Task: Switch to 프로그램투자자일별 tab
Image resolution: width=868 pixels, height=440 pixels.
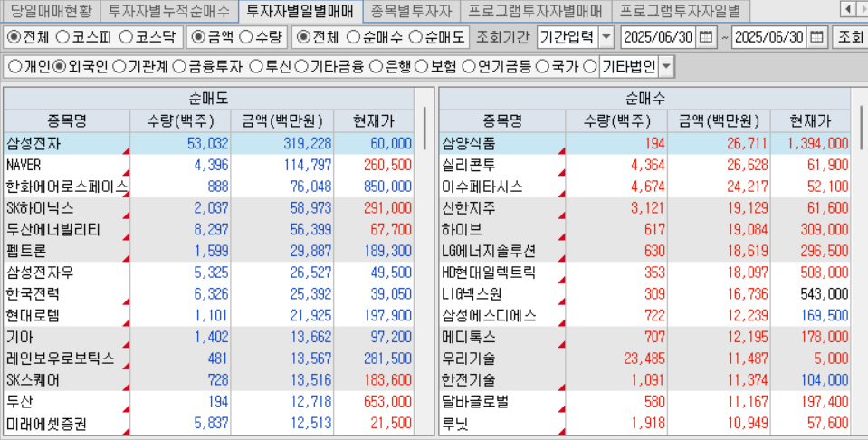Action: [679, 10]
